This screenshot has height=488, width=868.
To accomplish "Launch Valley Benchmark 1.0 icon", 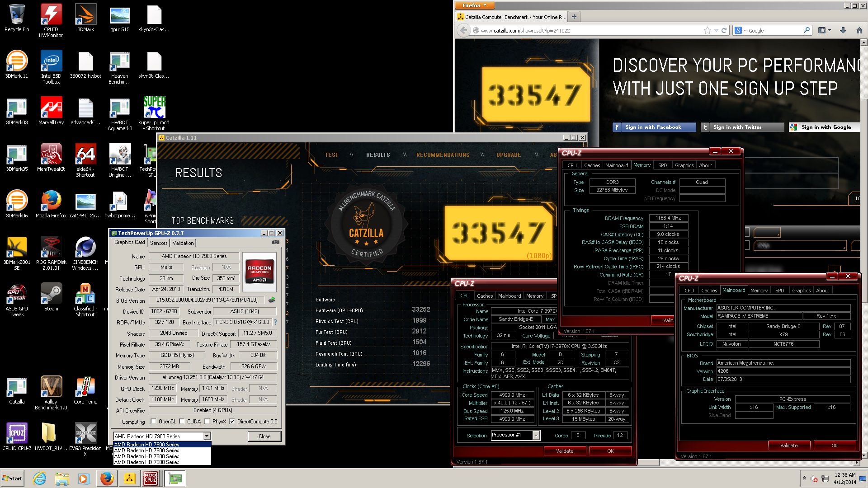I will (51, 392).
